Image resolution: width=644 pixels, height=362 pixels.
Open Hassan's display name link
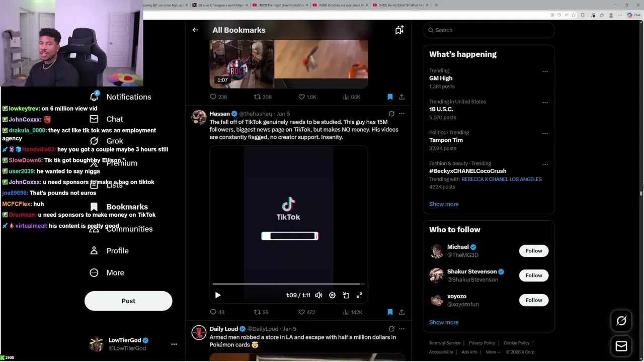click(219, 114)
